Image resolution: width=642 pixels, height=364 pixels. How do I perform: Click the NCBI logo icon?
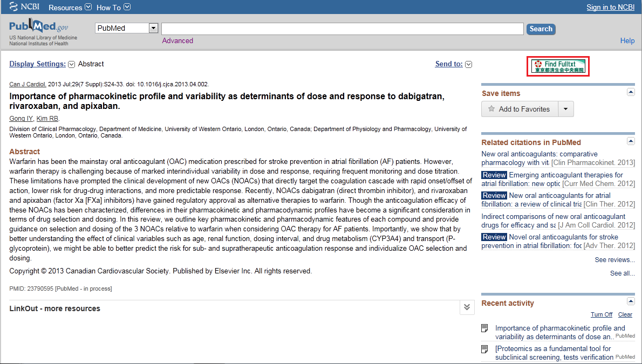pos(13,6)
